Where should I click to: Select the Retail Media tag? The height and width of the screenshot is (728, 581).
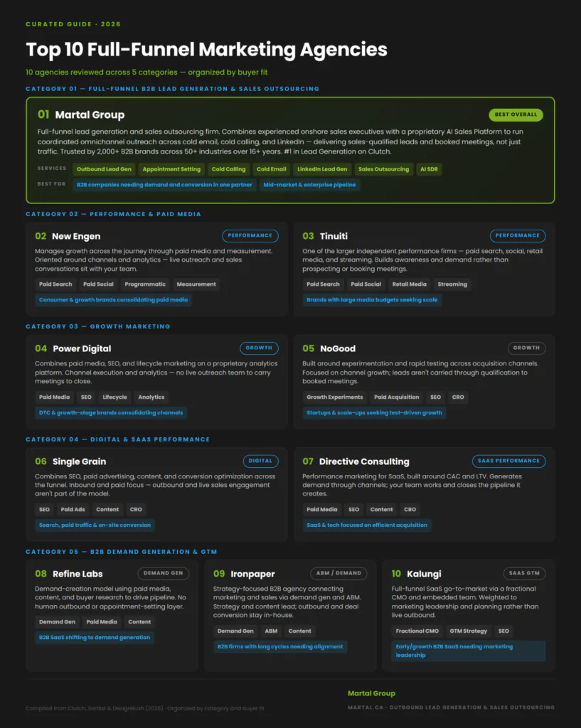pos(409,284)
